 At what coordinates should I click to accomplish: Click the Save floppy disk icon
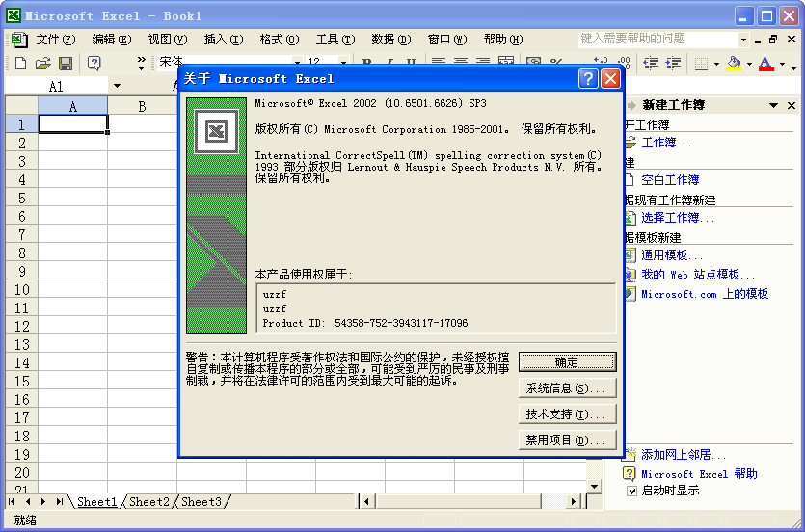(x=66, y=63)
